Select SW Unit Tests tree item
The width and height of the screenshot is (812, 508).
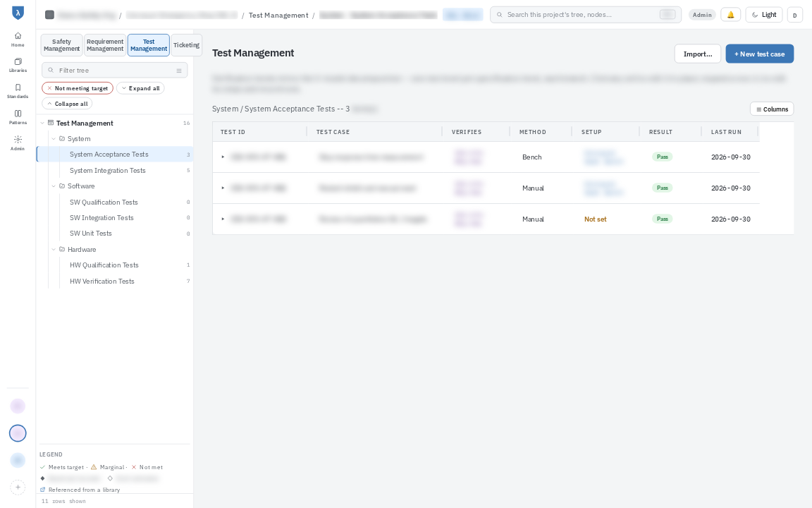pyautogui.click(x=114, y=234)
